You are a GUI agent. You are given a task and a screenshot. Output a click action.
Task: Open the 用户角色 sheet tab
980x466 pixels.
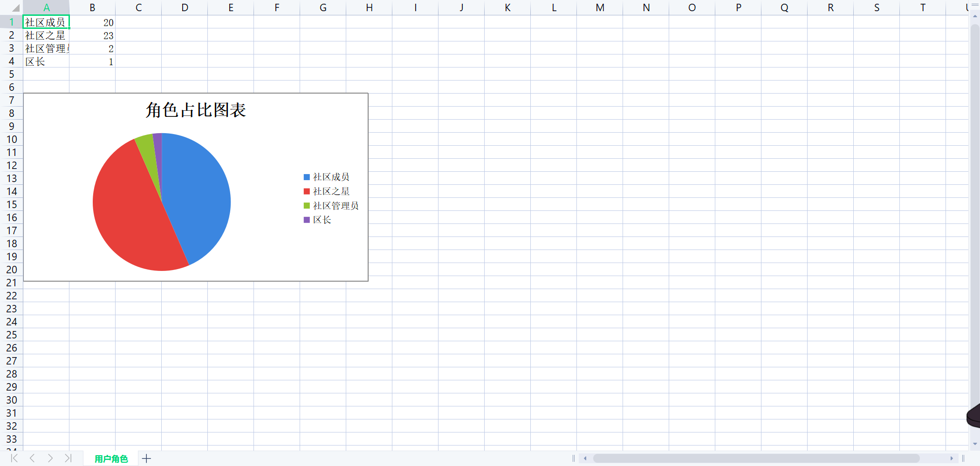[x=111, y=459]
